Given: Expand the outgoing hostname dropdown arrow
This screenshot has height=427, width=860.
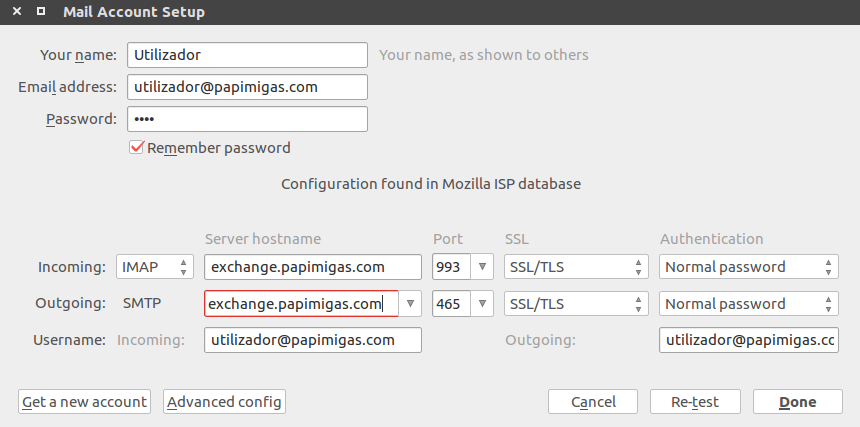Looking at the screenshot, I should pyautogui.click(x=410, y=304).
